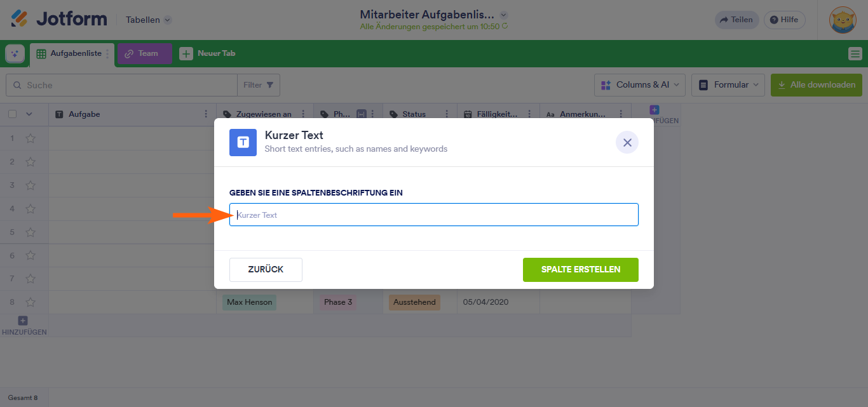Add a Neuer Tab
Image resolution: width=868 pixels, height=407 pixels.
(208, 53)
